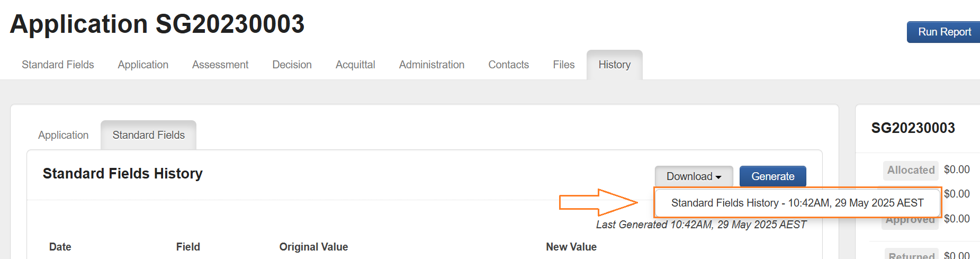Choose the Standard Fields History 10:42AM download entry
Screen dimensions: 980x259
[797, 203]
